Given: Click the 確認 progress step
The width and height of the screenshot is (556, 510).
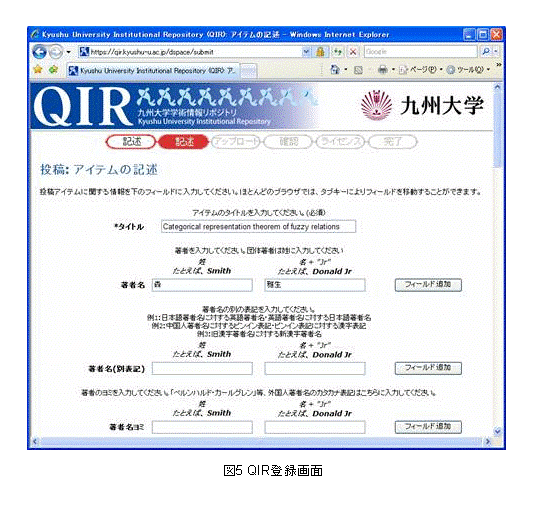Looking at the screenshot, I should click(x=288, y=142).
